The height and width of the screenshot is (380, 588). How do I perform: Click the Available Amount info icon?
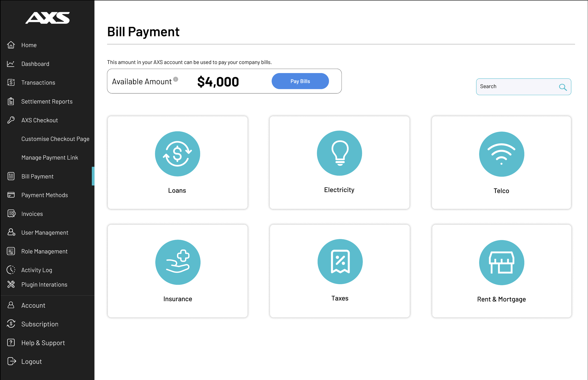click(176, 79)
